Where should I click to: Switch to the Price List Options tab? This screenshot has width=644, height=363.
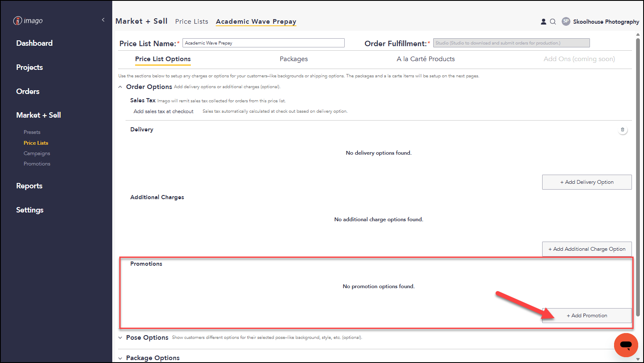click(163, 59)
